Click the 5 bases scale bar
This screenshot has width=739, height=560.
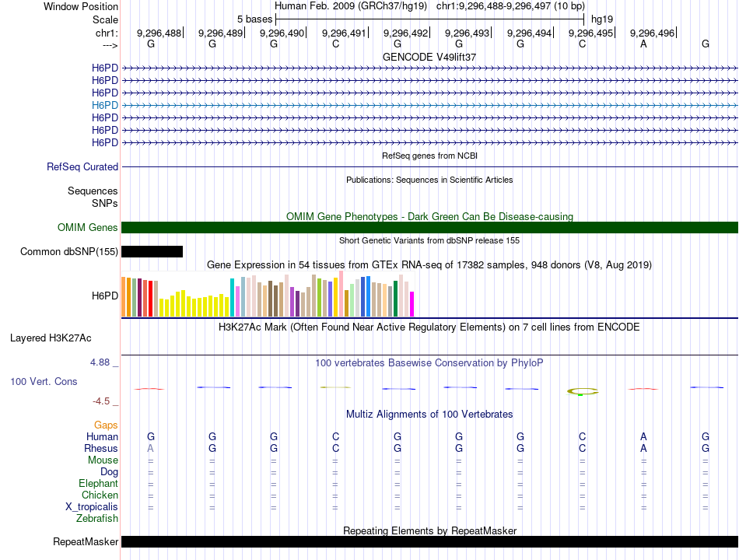coord(429,18)
